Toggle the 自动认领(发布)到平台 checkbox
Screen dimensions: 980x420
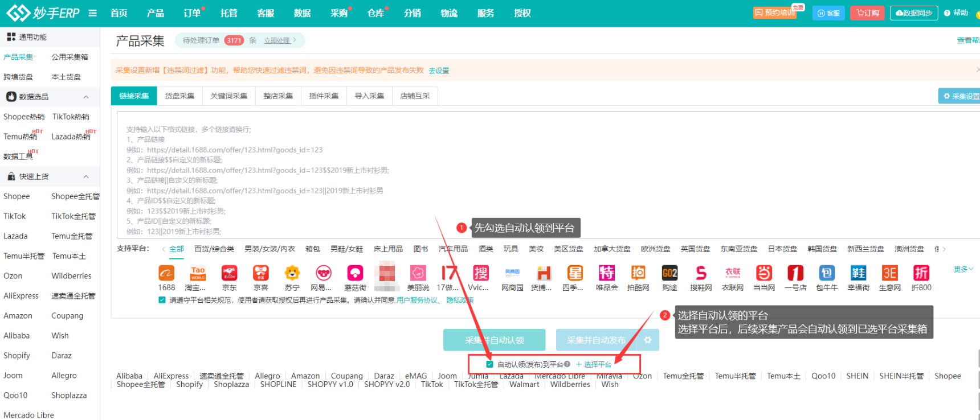pyautogui.click(x=489, y=364)
